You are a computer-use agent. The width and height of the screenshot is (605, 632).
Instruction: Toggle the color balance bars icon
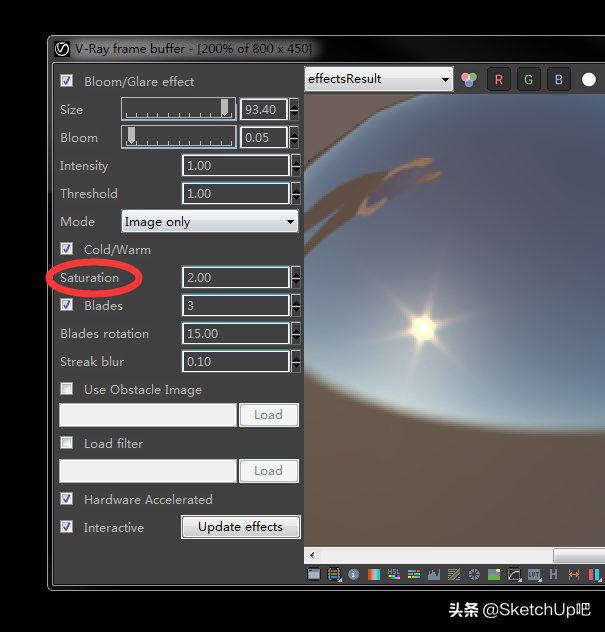414,574
